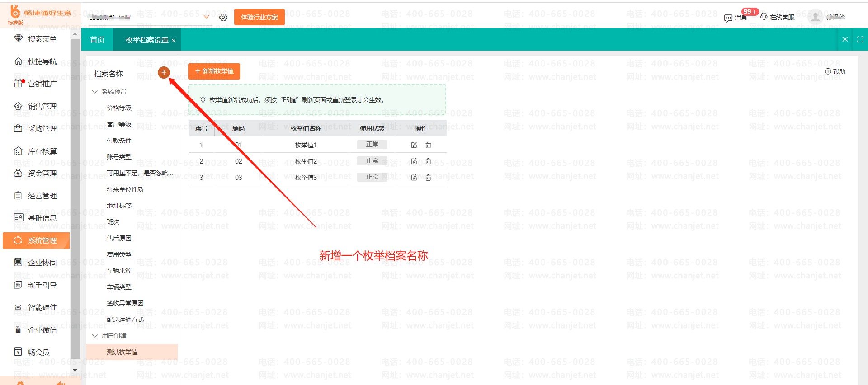Collapse the 用户创建 tree group

point(95,336)
